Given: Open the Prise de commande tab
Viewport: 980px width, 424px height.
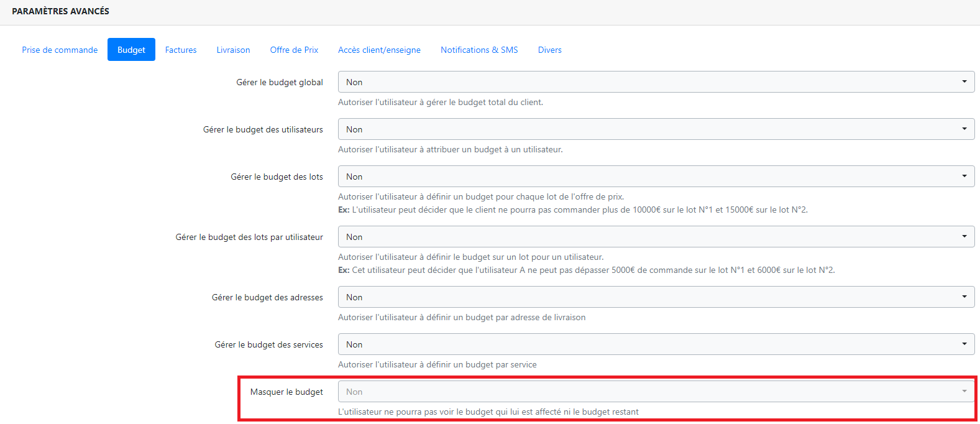Looking at the screenshot, I should click(60, 50).
